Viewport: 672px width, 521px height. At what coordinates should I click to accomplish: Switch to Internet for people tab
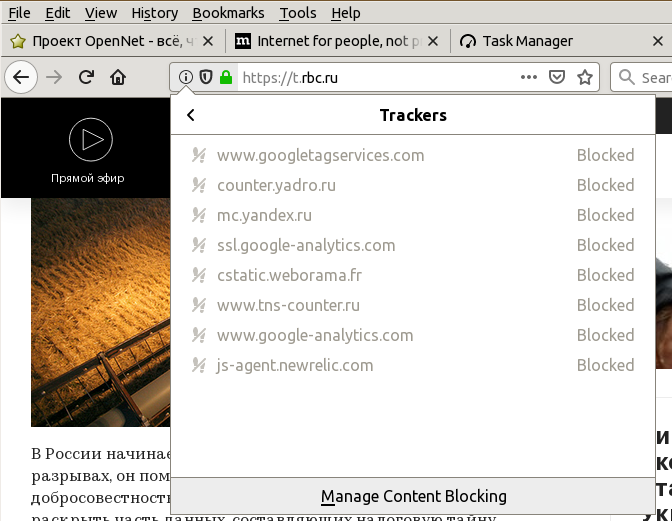pyautogui.click(x=338, y=41)
